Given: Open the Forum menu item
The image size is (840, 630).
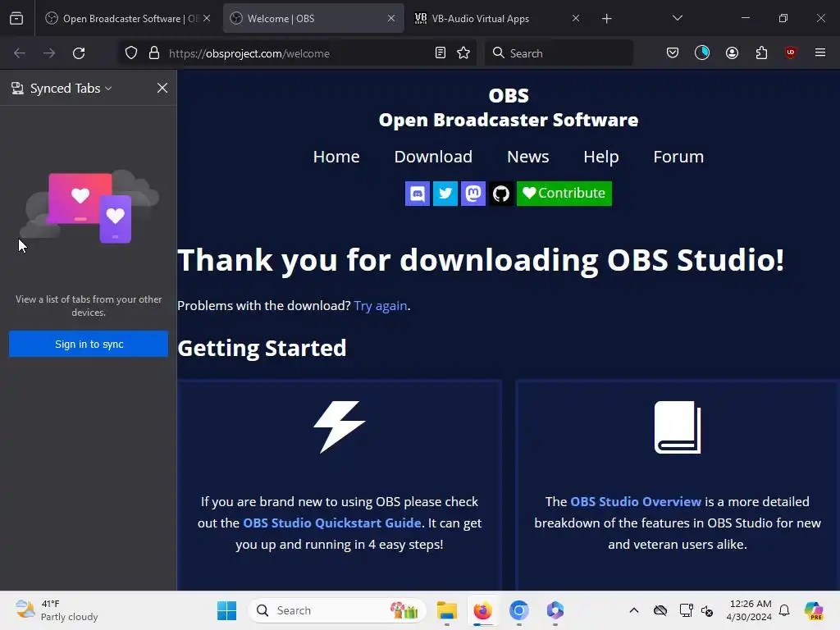Looking at the screenshot, I should (x=678, y=157).
